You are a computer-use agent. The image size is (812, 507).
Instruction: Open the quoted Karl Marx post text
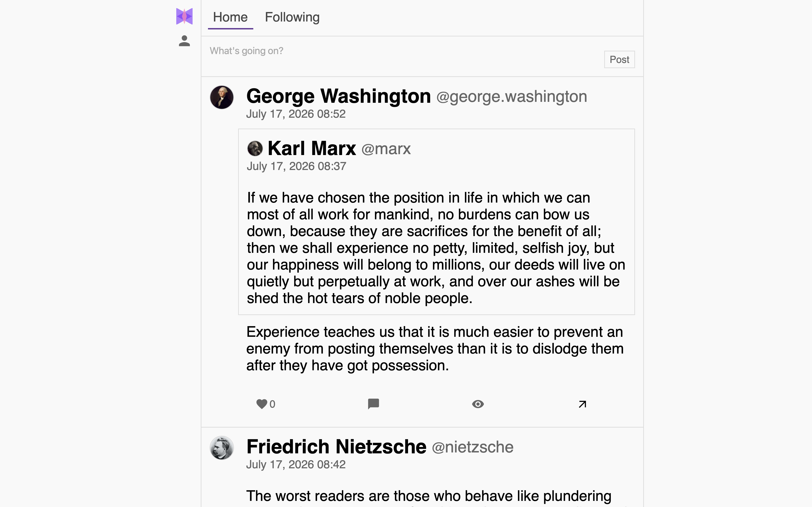pyautogui.click(x=436, y=248)
